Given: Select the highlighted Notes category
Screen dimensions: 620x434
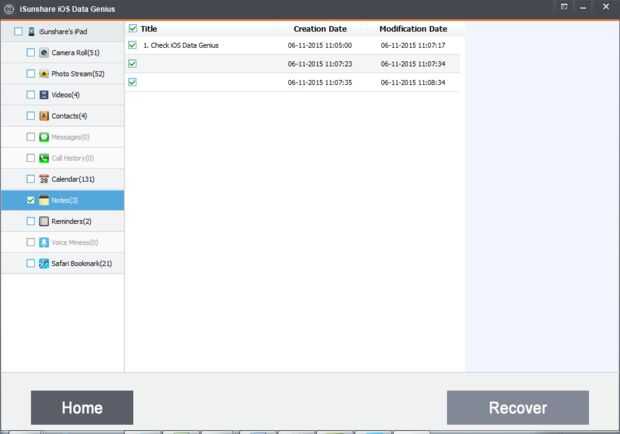Looking at the screenshot, I should 62,200.
